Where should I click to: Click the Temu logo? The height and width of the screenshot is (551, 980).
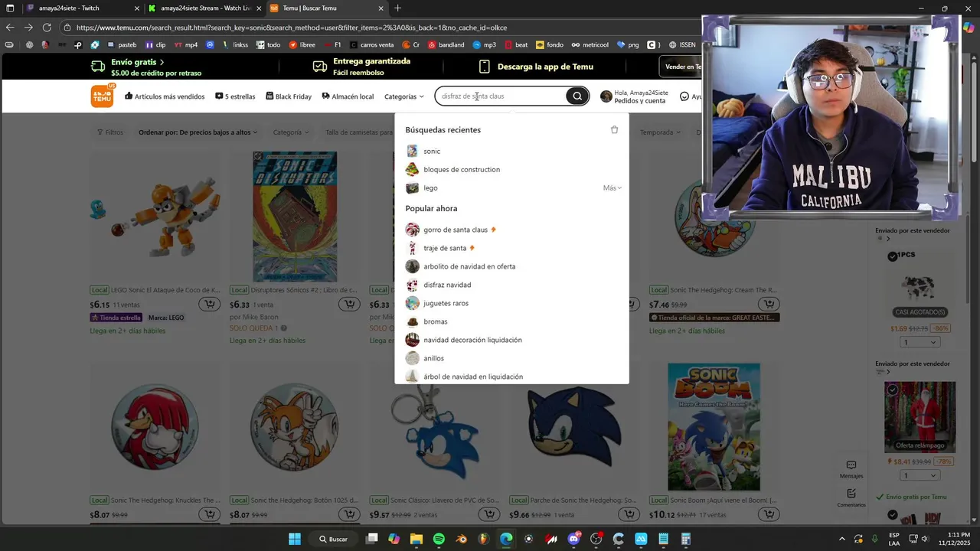click(102, 96)
